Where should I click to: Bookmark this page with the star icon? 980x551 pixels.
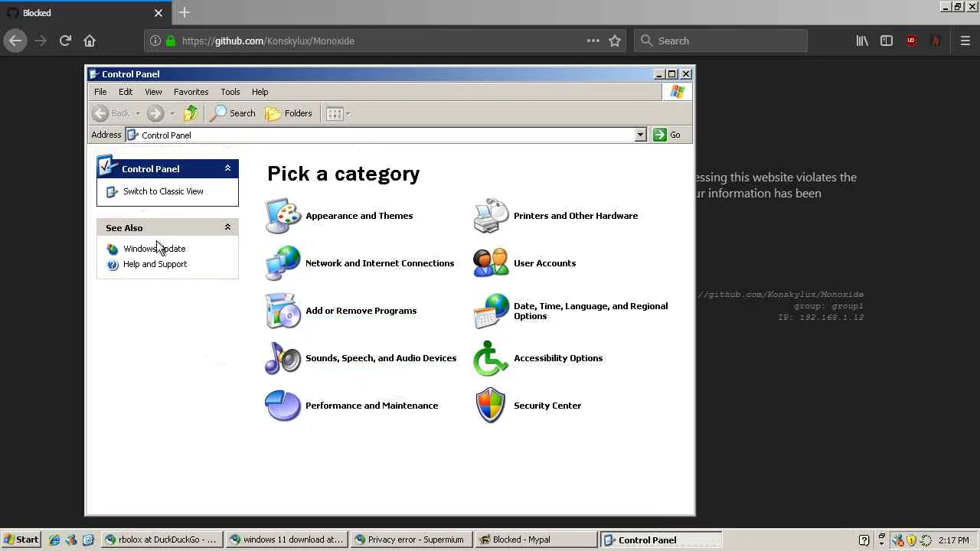(x=615, y=41)
